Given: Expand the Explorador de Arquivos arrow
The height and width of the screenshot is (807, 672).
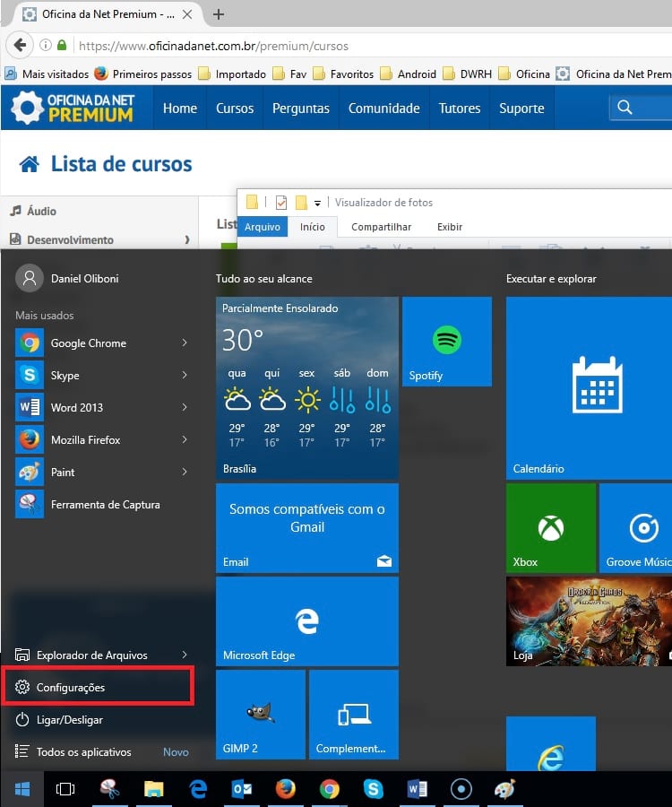Looking at the screenshot, I should [x=185, y=655].
